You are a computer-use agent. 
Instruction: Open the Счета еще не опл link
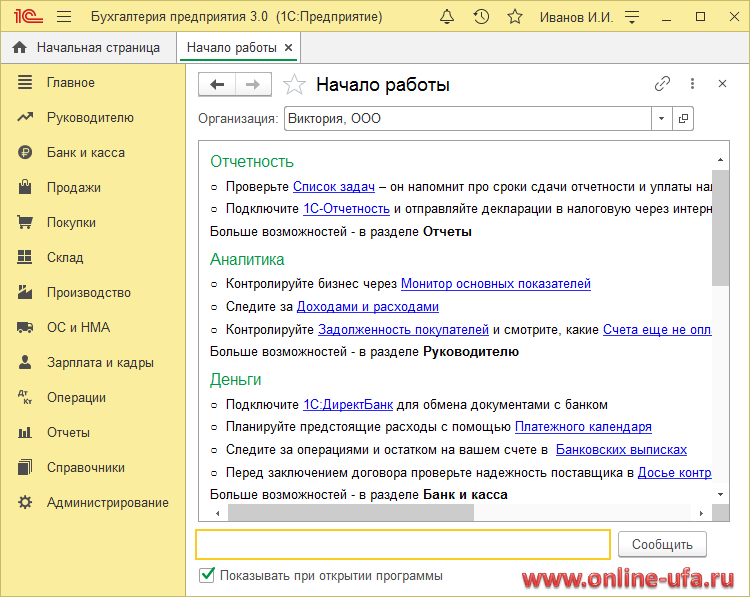tap(657, 329)
